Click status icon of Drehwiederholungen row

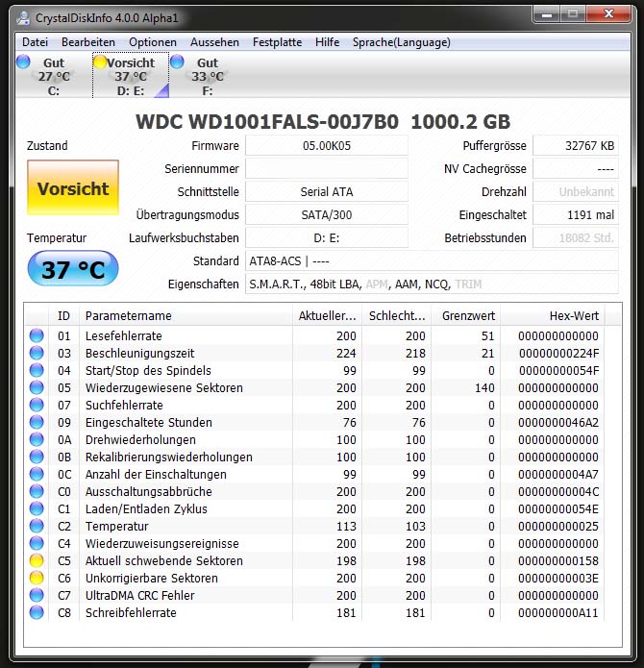(x=37, y=439)
